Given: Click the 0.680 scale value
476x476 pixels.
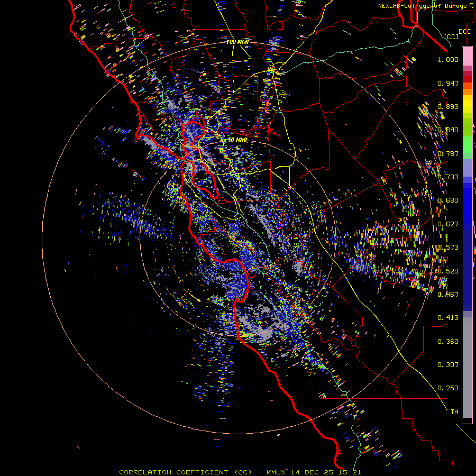Looking at the screenshot, I should (448, 200).
